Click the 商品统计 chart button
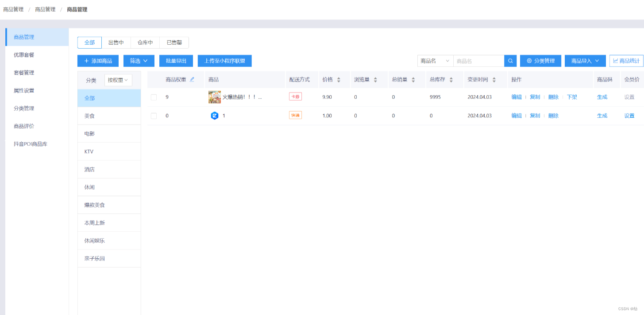This screenshot has height=315, width=644. [626, 61]
